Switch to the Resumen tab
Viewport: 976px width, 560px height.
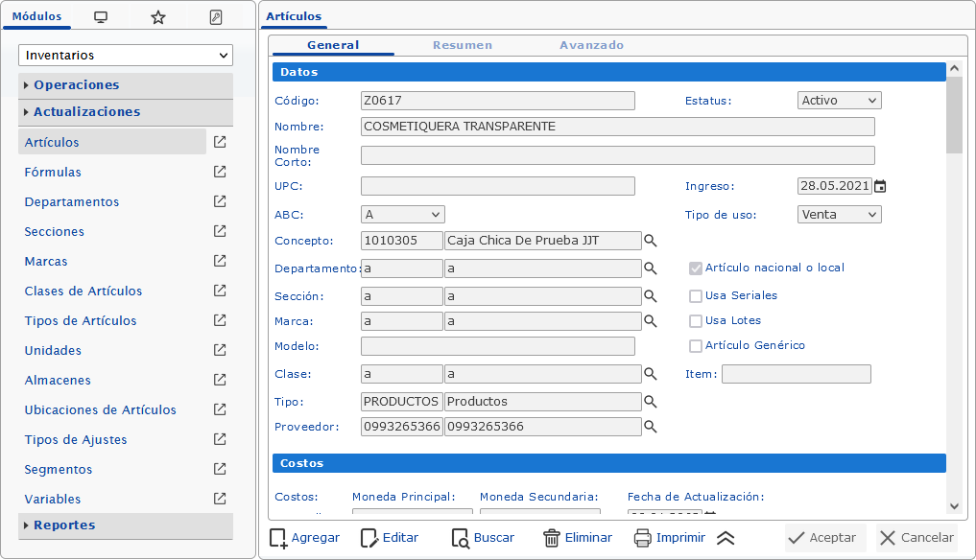pos(463,45)
